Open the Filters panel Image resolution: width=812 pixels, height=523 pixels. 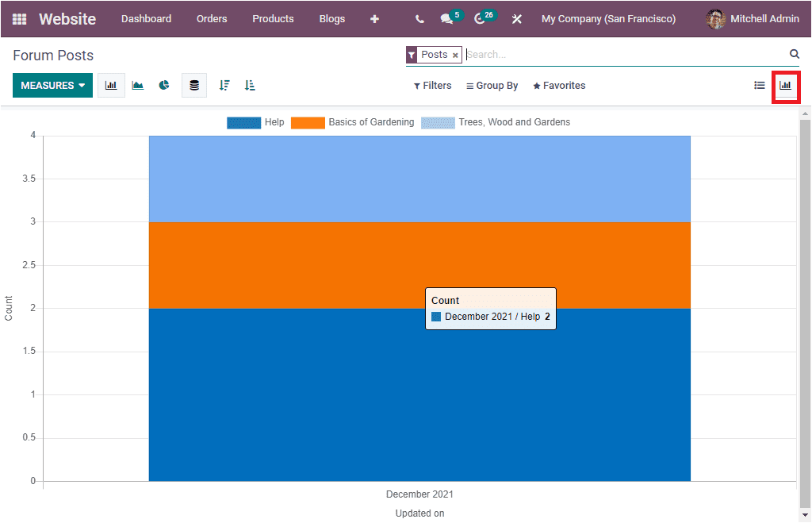click(x=432, y=85)
